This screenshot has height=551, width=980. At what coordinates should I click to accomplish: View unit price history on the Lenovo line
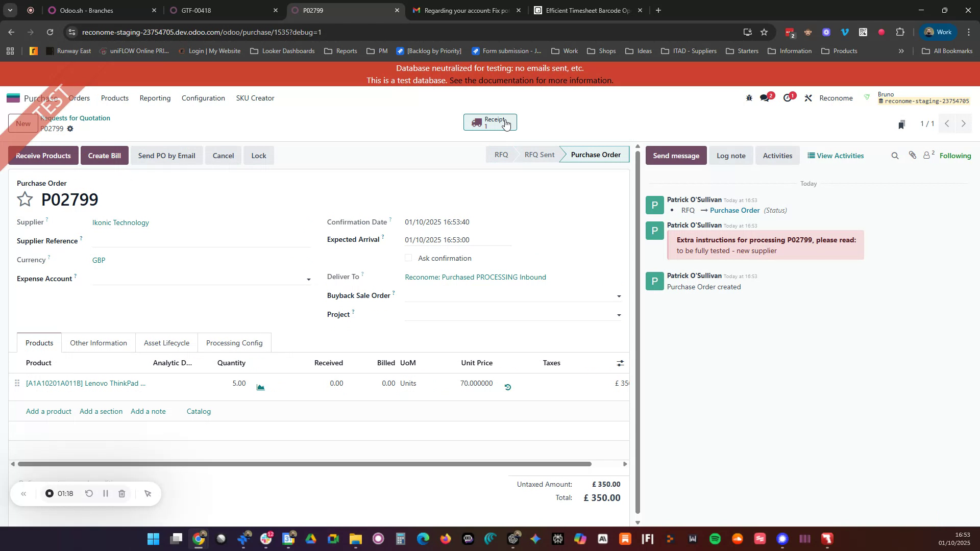tap(507, 387)
